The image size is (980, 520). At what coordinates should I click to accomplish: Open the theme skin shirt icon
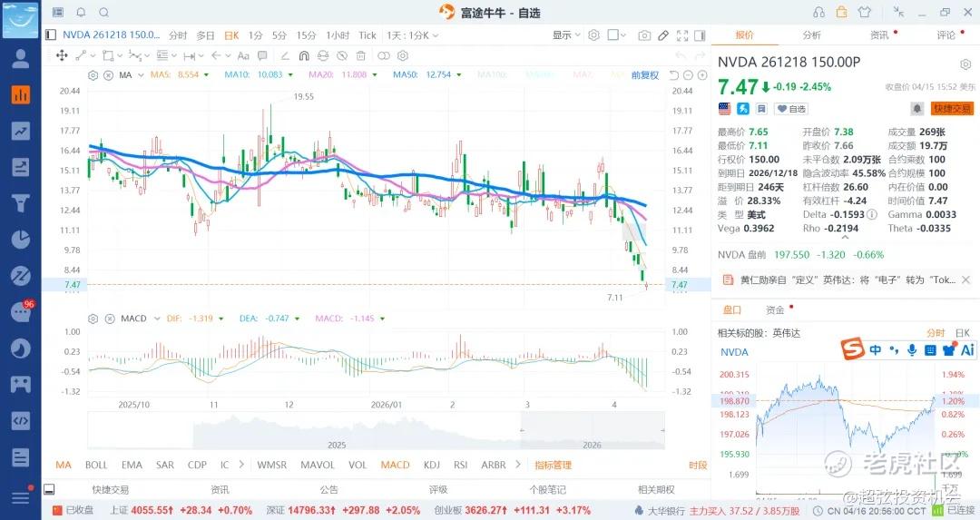pos(865,12)
